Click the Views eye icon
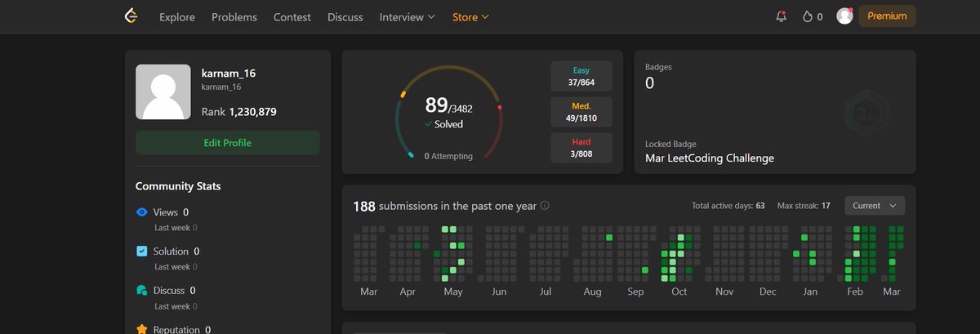980x334 pixels. (141, 212)
